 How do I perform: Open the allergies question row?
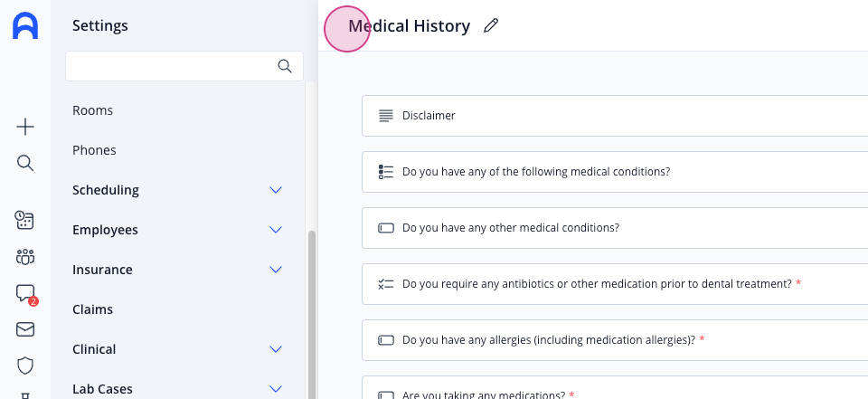[x=615, y=339]
